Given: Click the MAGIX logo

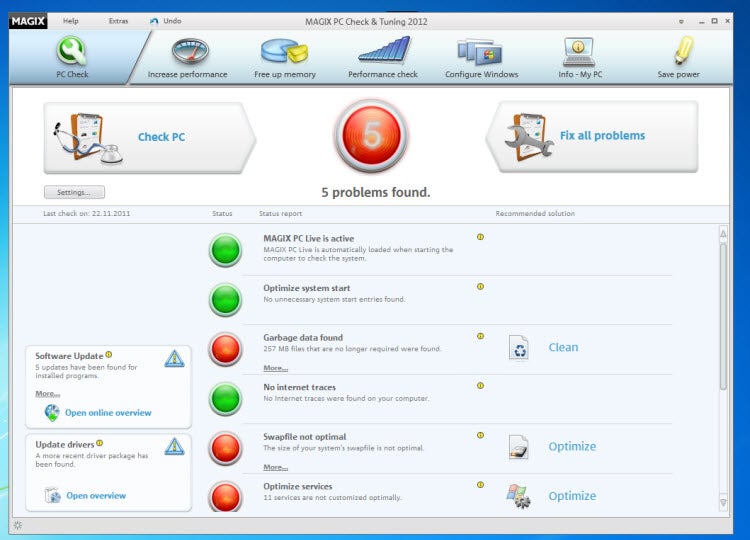Looking at the screenshot, I should pyautogui.click(x=28, y=21).
